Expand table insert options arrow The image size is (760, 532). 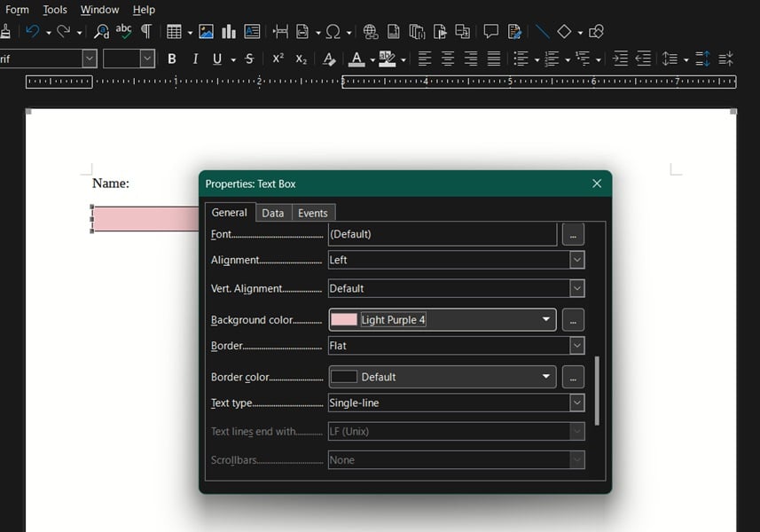(x=190, y=33)
